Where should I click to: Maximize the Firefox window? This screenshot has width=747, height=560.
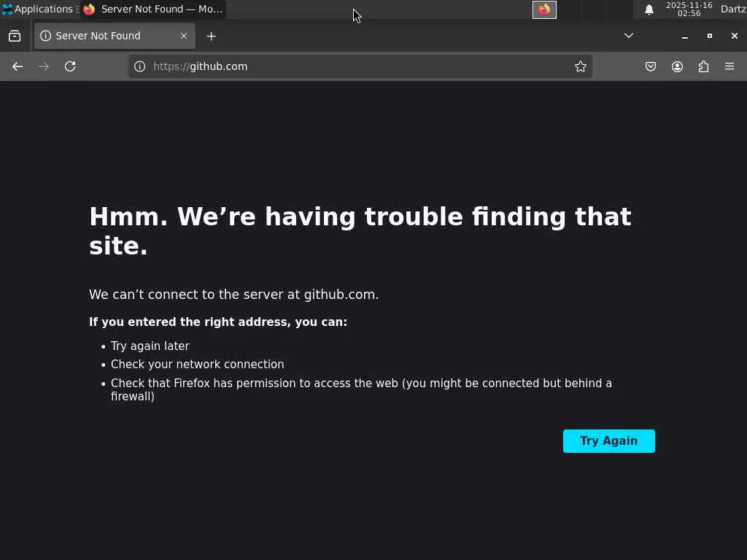tap(709, 36)
